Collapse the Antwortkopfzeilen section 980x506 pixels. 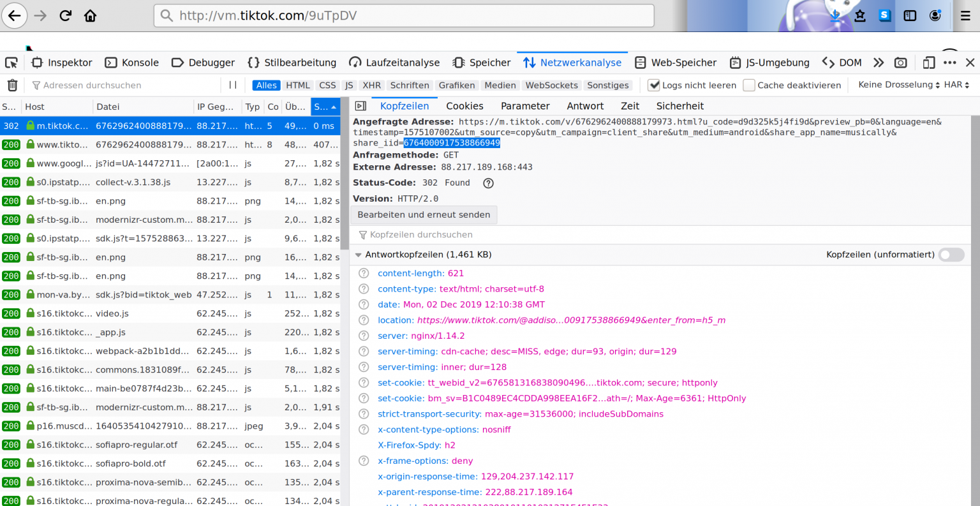(x=358, y=255)
